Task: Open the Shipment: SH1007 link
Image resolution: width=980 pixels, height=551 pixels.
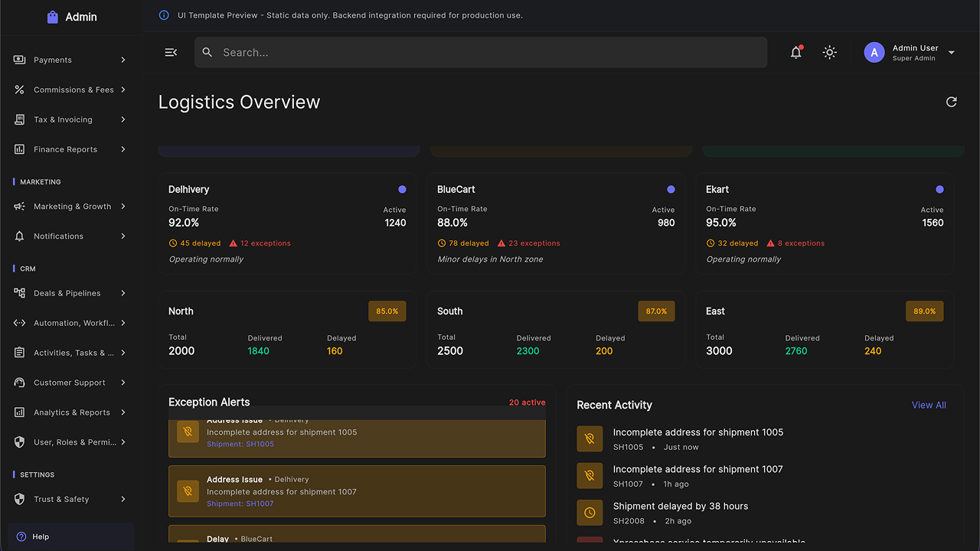Action: 240,504
